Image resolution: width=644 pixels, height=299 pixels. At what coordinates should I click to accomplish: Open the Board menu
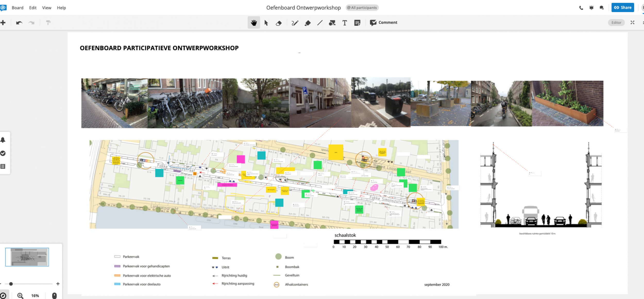18,8
